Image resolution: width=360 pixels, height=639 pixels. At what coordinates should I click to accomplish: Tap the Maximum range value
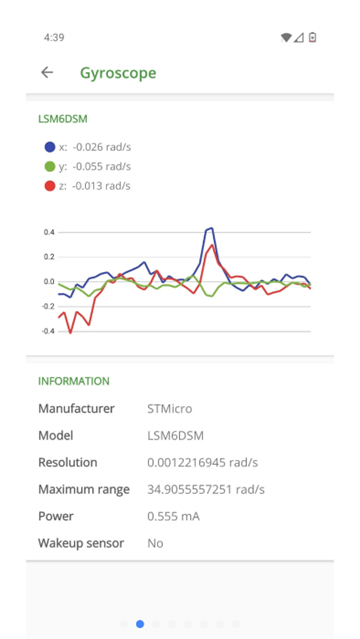click(206, 489)
